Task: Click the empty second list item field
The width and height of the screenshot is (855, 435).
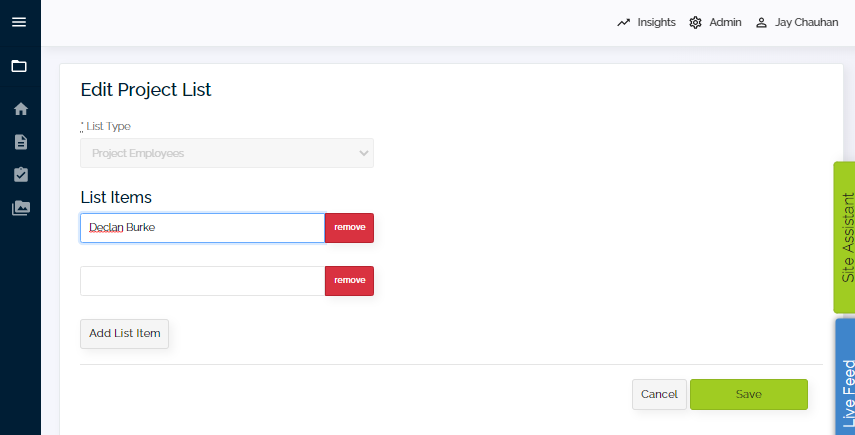Action: (x=202, y=281)
